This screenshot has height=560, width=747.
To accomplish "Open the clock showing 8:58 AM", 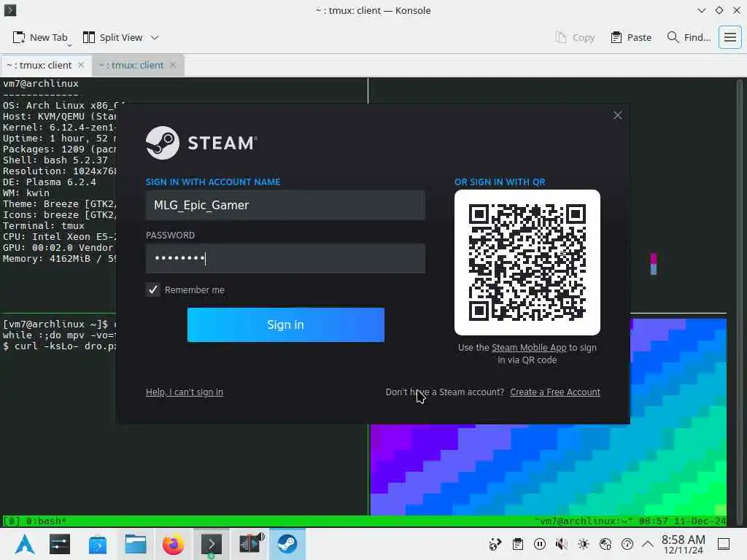I will tap(683, 544).
